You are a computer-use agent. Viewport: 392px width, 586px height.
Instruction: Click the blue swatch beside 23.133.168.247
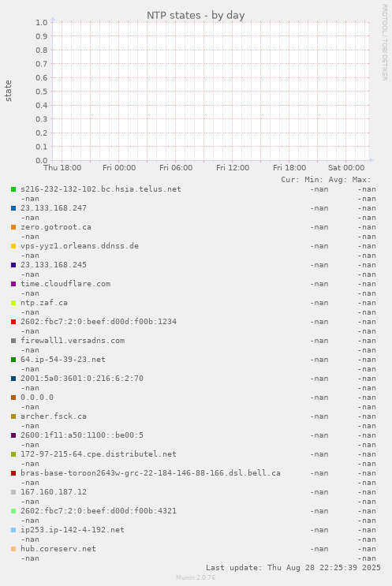pos(13,208)
